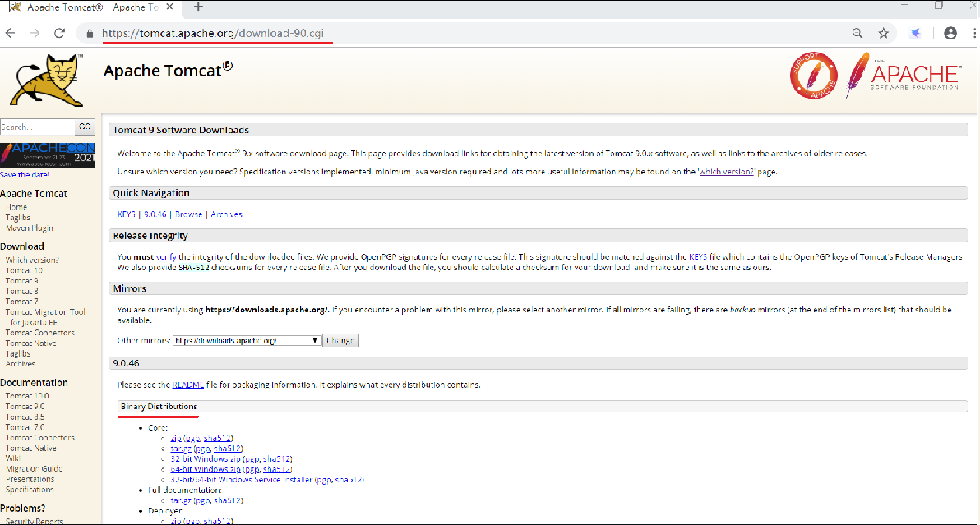The height and width of the screenshot is (525, 980).
Task: Click the GO search button
Action: [85, 127]
